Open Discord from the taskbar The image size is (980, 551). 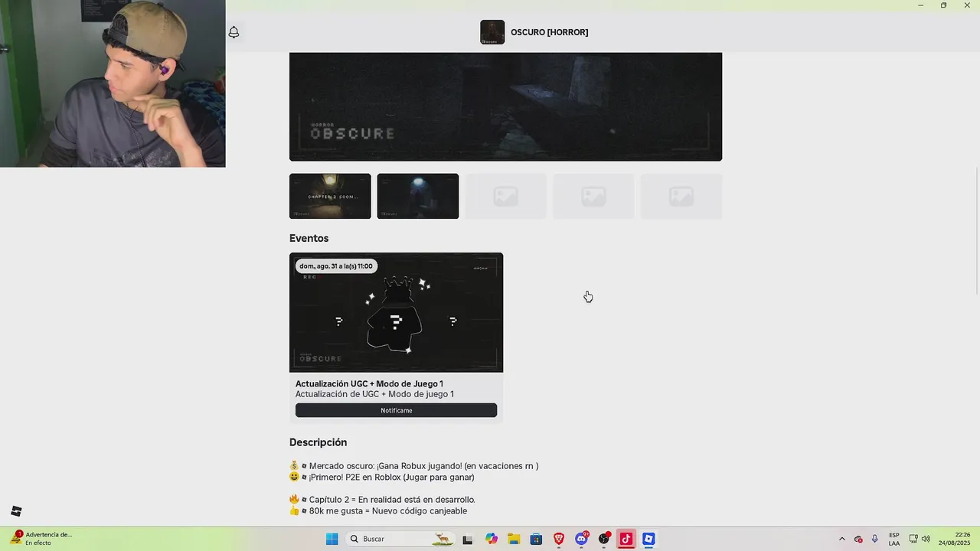581,539
